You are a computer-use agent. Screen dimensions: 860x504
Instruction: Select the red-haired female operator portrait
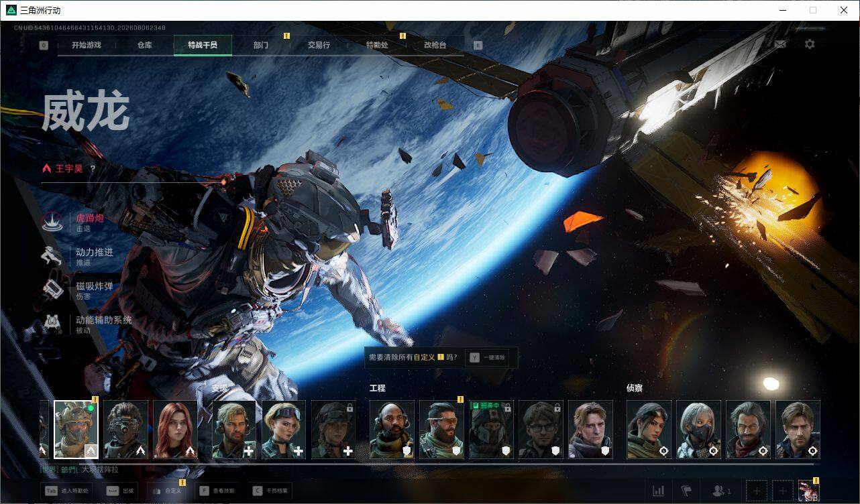click(x=175, y=430)
